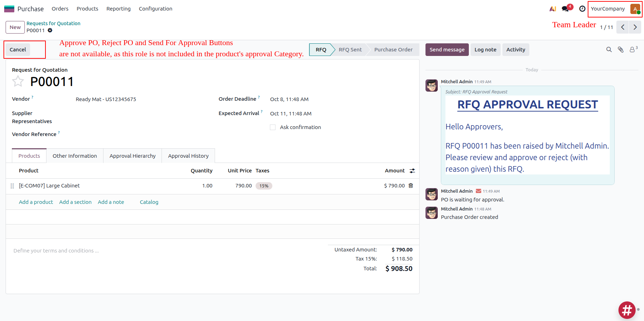
Task: Open the conversations chat bubble icon
Action: click(x=565, y=9)
